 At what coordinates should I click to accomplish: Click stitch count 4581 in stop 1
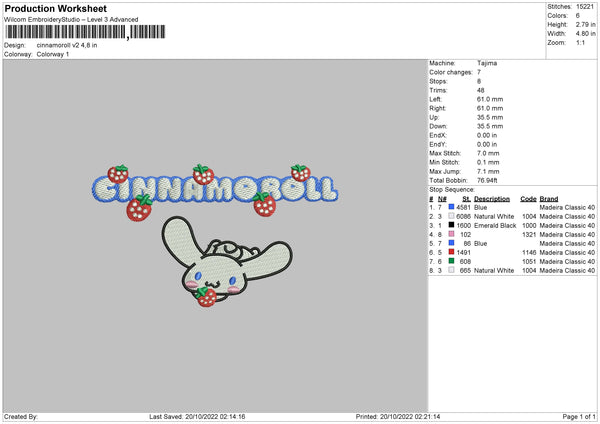463,207
